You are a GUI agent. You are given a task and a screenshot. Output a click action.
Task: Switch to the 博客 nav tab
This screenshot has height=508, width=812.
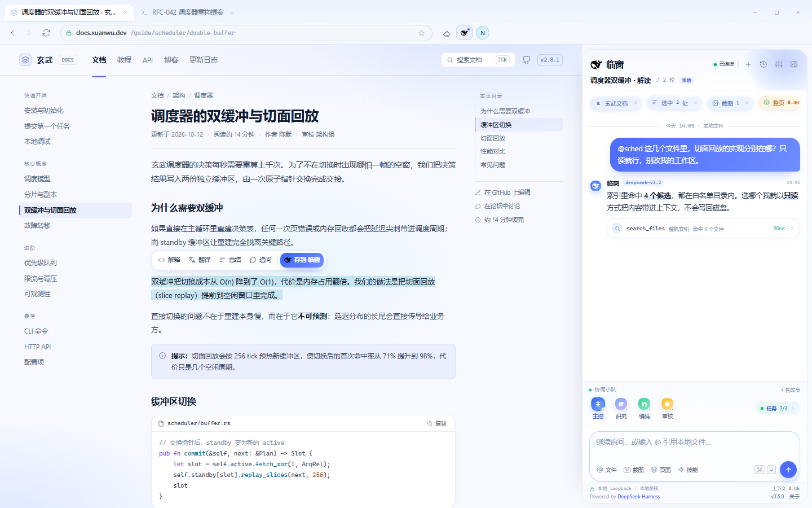[171, 60]
